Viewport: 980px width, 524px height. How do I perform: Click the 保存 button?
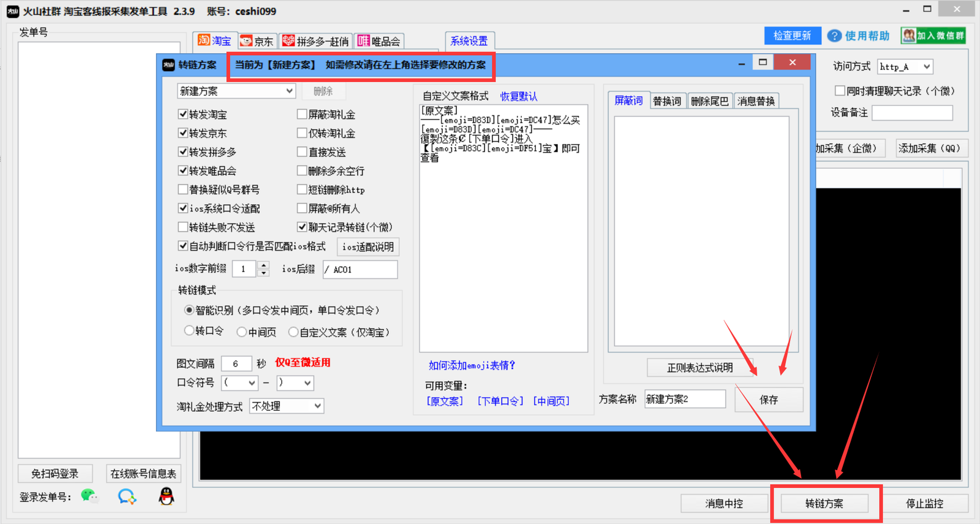(769, 400)
